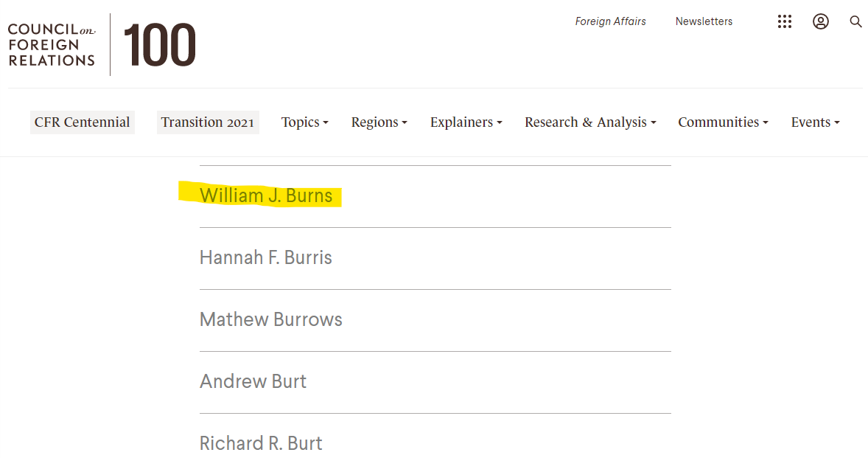Expand the Regions dropdown

coord(379,122)
